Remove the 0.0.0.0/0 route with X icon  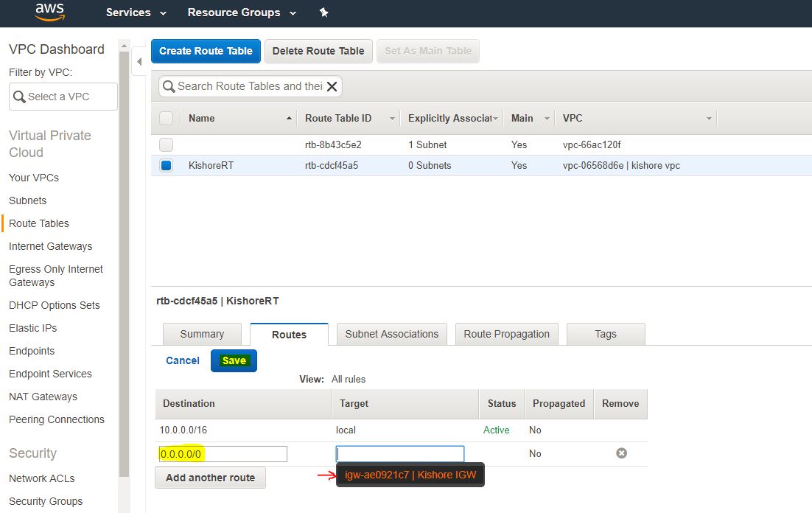[x=621, y=453]
